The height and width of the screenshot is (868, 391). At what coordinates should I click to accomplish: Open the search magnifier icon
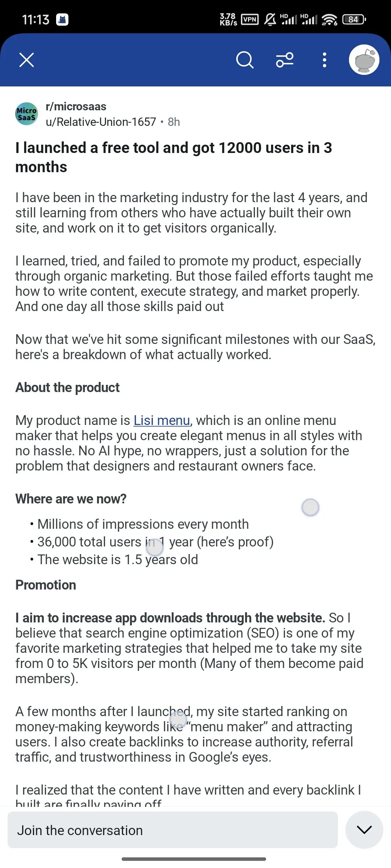[x=245, y=60]
